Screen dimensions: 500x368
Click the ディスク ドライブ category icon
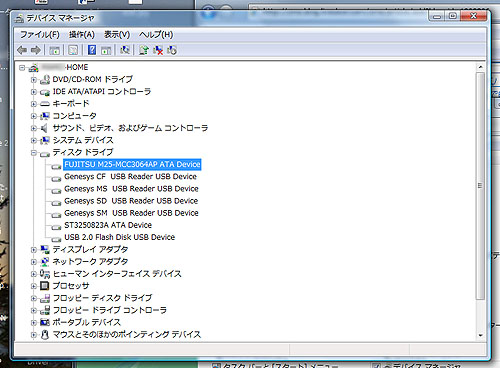(x=45, y=154)
